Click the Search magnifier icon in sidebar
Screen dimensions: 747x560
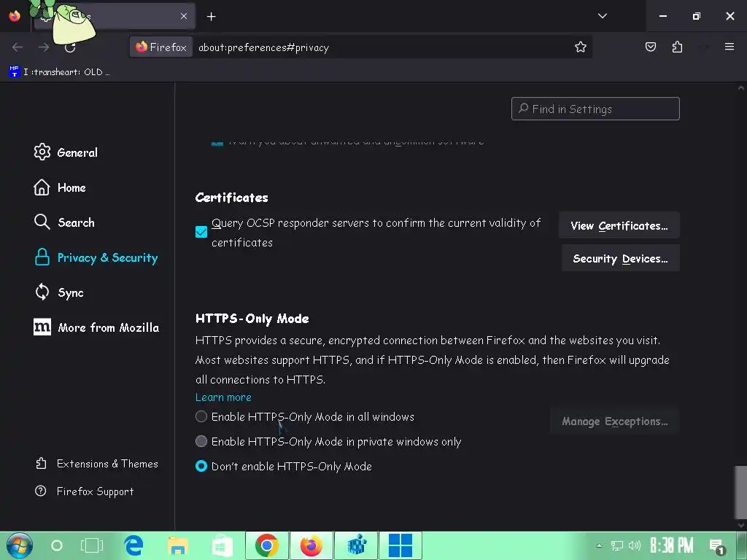pyautogui.click(x=42, y=222)
